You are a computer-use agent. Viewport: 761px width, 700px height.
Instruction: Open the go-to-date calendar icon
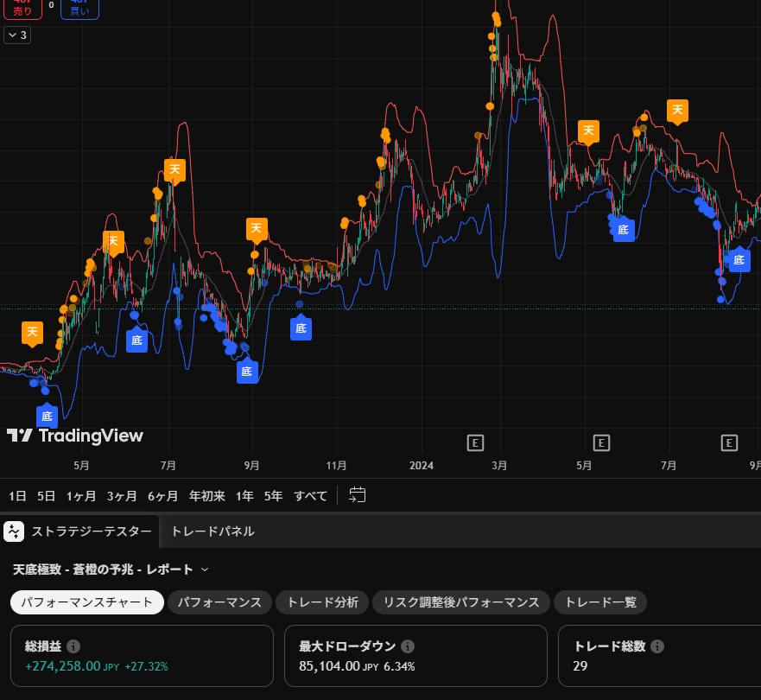pos(358,495)
